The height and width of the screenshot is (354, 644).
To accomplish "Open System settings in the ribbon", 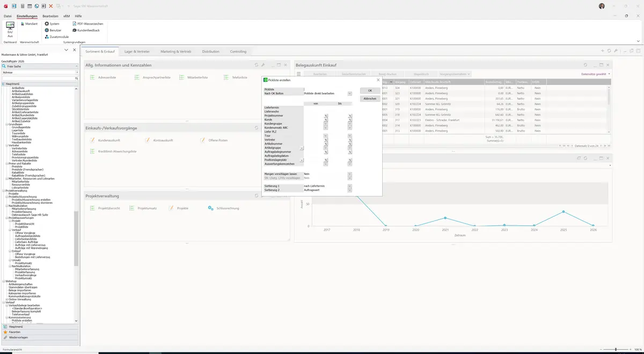I will click(52, 24).
